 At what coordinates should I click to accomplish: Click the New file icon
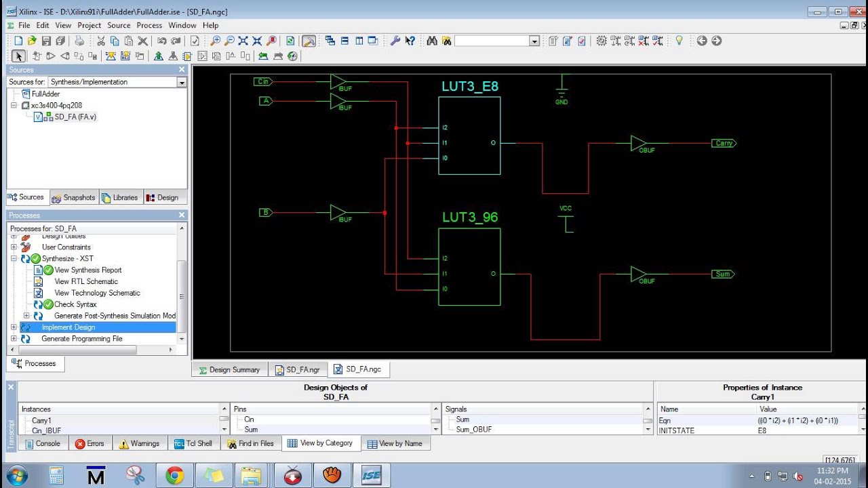19,41
